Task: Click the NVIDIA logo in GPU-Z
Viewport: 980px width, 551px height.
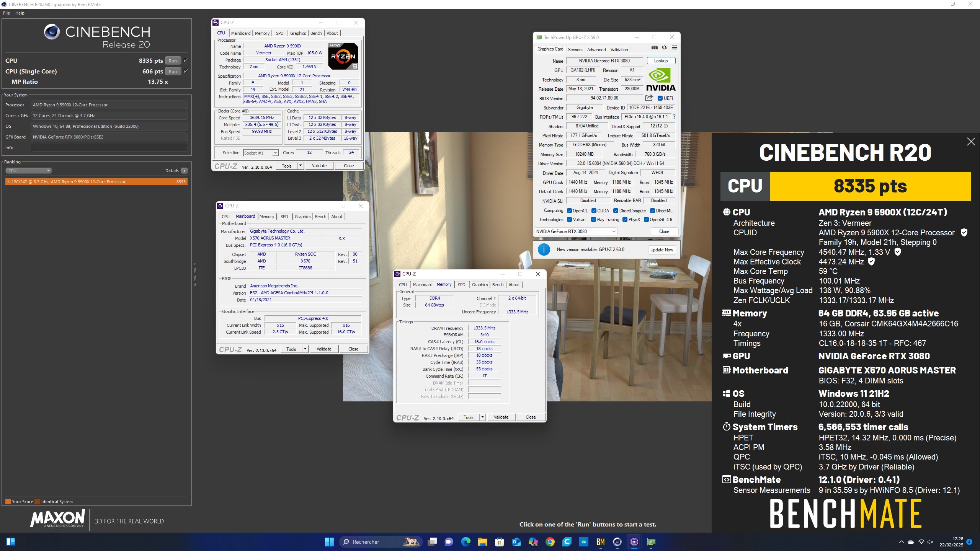Action: pyautogui.click(x=661, y=80)
